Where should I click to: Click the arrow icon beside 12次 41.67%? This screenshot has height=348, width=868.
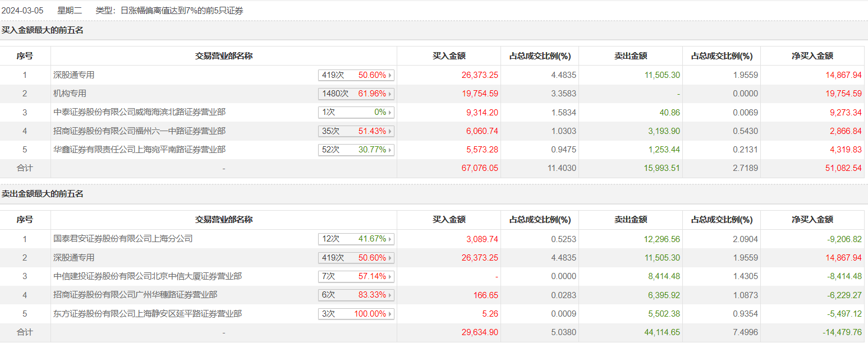(x=390, y=239)
